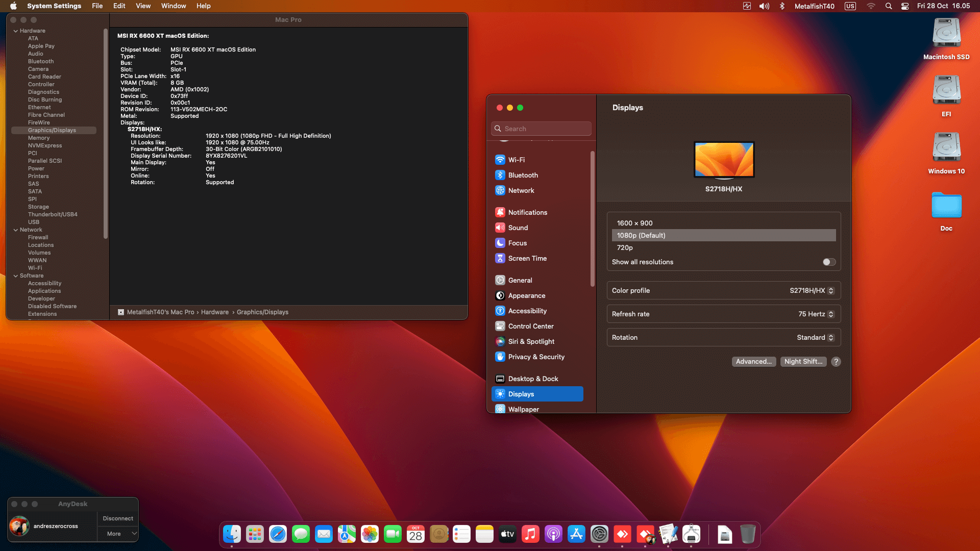Select the 1600 × 900 resolution
Image resolution: width=980 pixels, height=551 pixels.
click(634, 223)
